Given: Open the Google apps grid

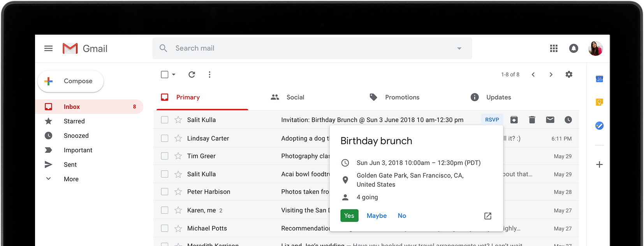Looking at the screenshot, I should point(554,48).
